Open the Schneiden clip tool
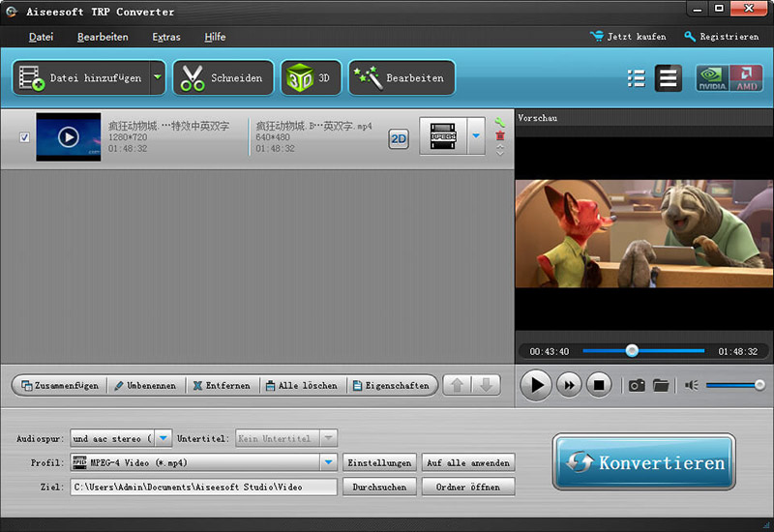Image resolution: width=774 pixels, height=532 pixels. (x=223, y=78)
